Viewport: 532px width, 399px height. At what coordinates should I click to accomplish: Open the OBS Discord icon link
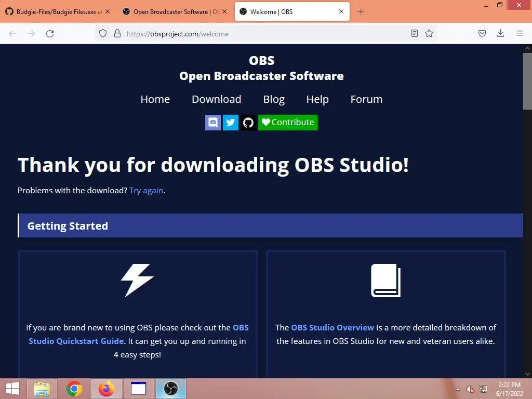212,123
